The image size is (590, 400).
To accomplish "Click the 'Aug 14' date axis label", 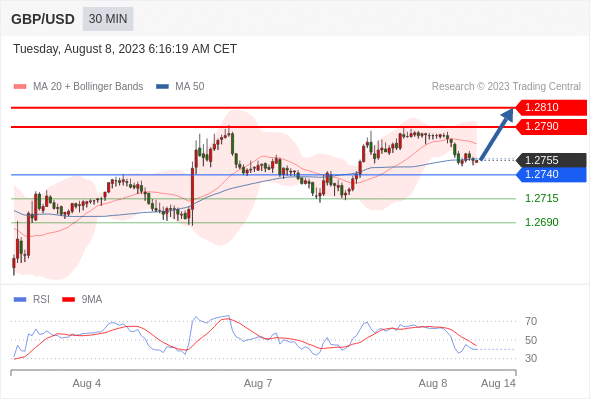I will tap(498, 383).
